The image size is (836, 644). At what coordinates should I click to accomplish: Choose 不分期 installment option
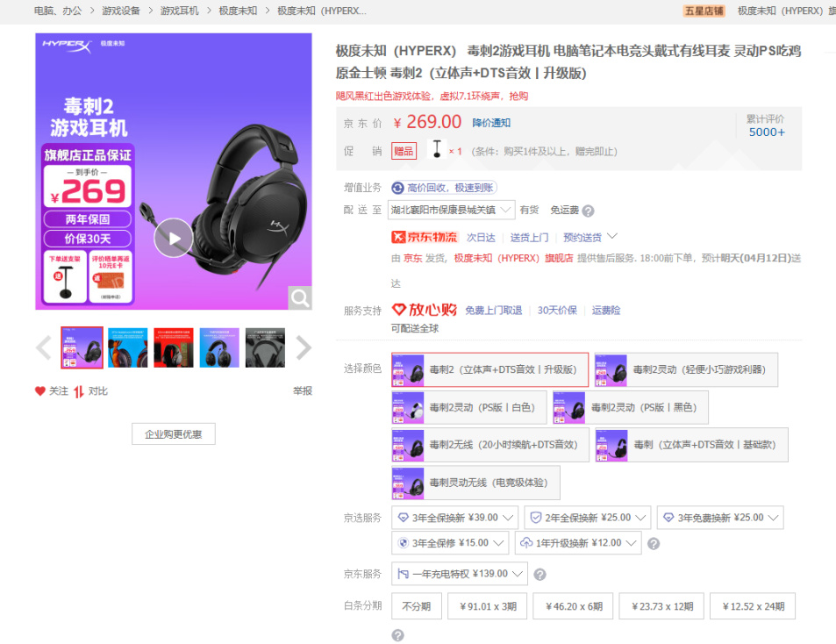(417, 606)
